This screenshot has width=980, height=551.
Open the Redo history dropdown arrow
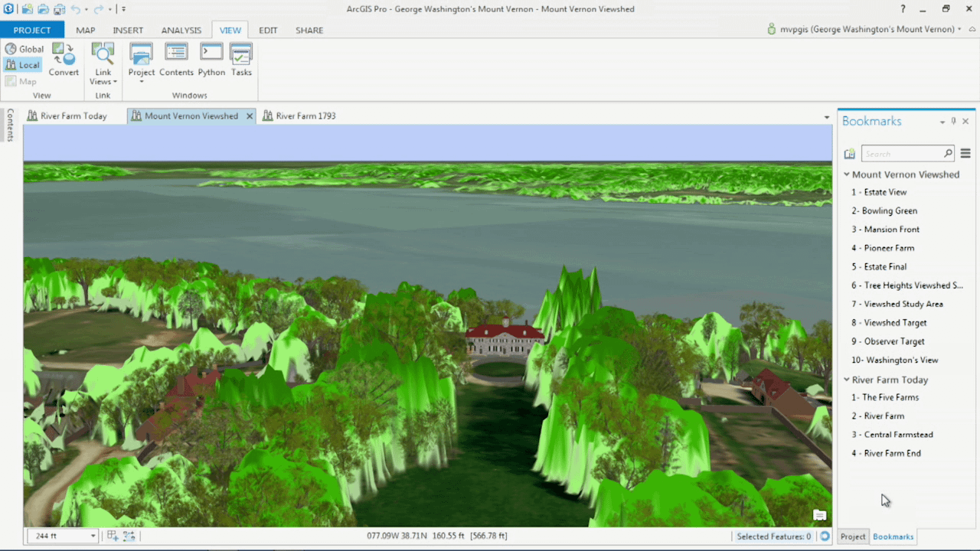click(109, 9)
